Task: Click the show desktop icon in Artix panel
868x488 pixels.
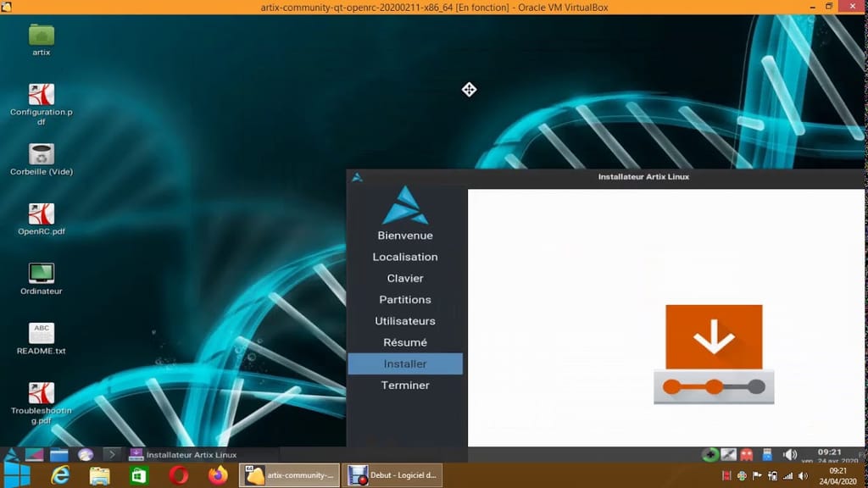Action: coord(34,455)
